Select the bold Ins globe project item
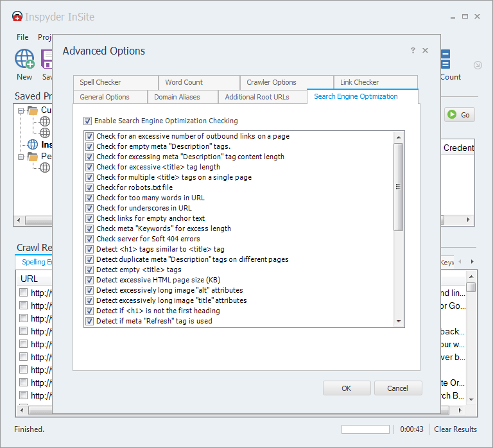This screenshot has width=493, height=448. click(x=33, y=144)
